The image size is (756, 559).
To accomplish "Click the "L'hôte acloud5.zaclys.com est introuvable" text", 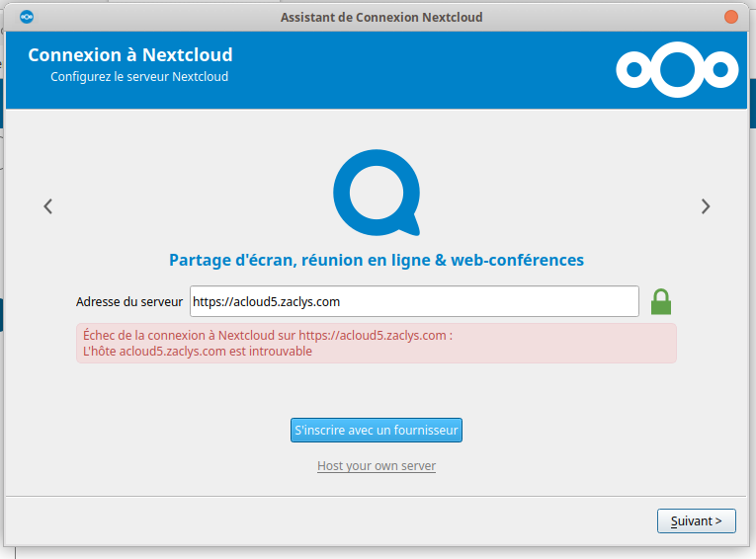I will point(198,351).
